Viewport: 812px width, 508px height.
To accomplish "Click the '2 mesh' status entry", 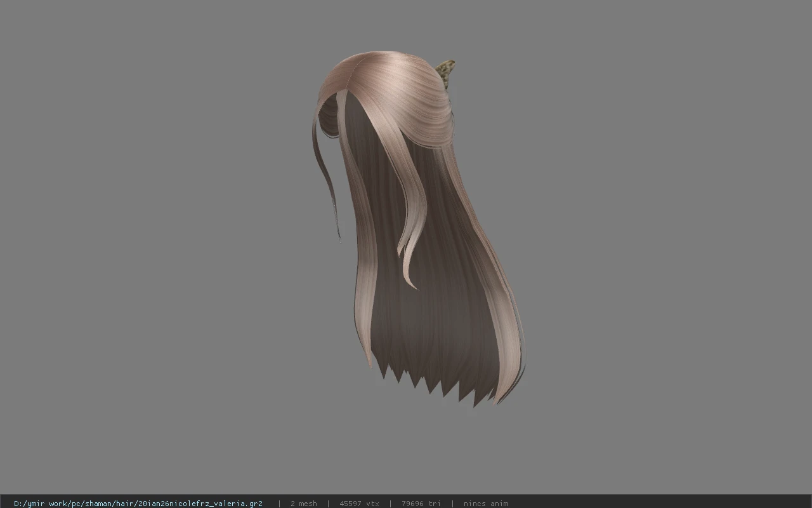I will pos(303,504).
